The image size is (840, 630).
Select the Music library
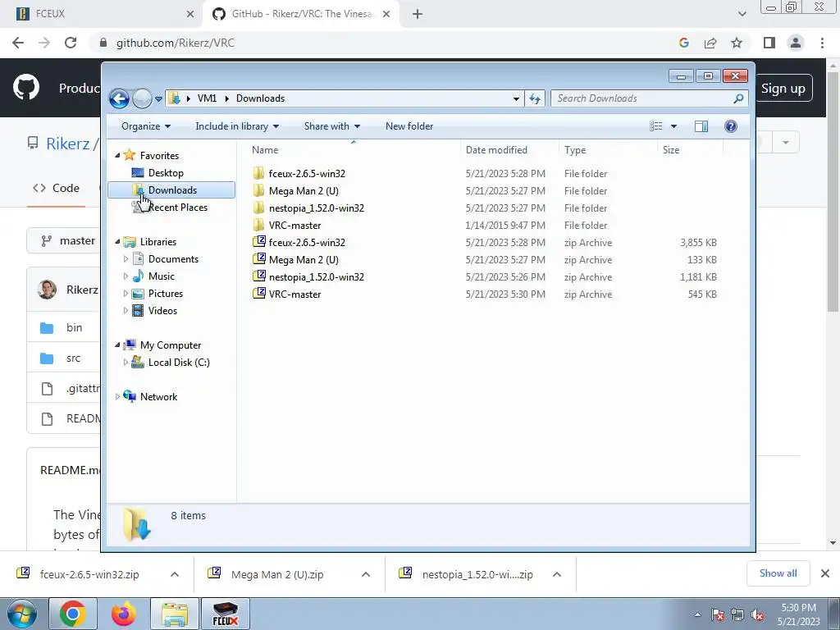tap(161, 276)
